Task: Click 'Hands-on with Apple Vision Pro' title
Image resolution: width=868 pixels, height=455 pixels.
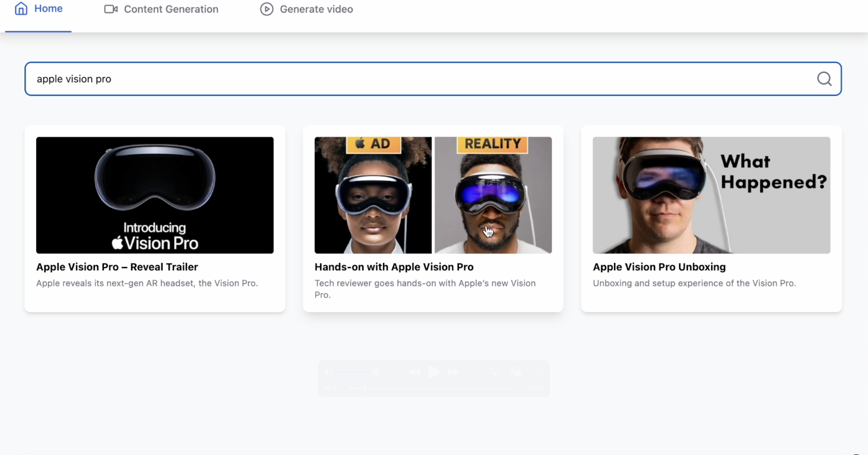Action: [394, 267]
